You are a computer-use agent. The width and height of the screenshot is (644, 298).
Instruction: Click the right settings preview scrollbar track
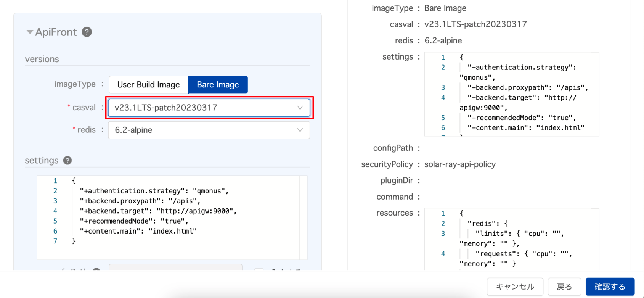595,94
